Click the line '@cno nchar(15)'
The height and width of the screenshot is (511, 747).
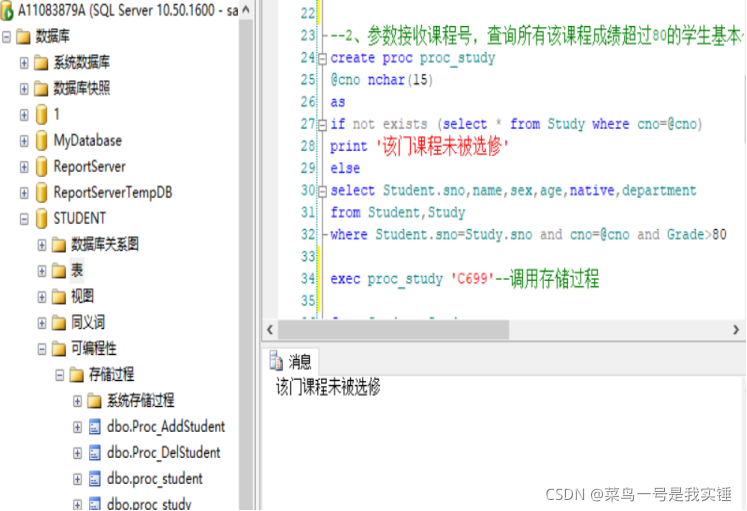(x=381, y=80)
